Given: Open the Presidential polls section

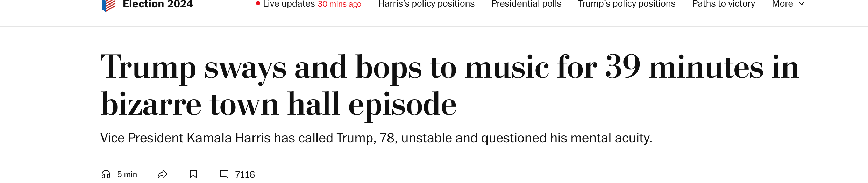Looking at the screenshot, I should [x=526, y=4].
